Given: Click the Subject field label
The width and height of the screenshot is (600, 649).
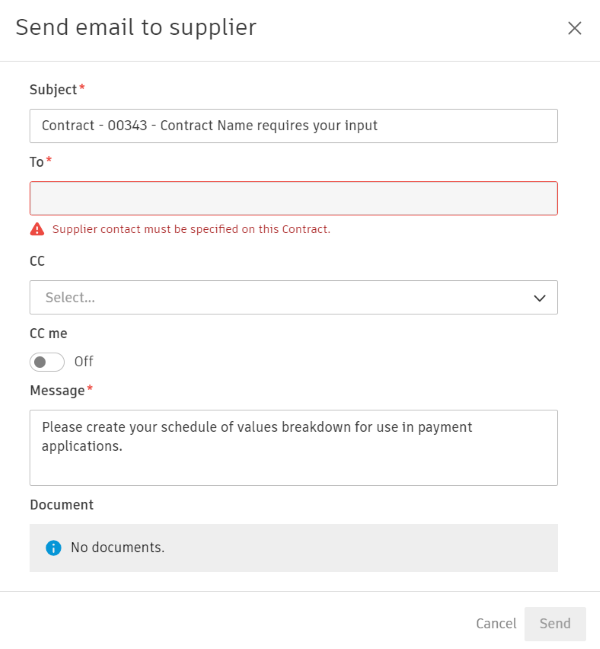Looking at the screenshot, I should click(x=53, y=90).
